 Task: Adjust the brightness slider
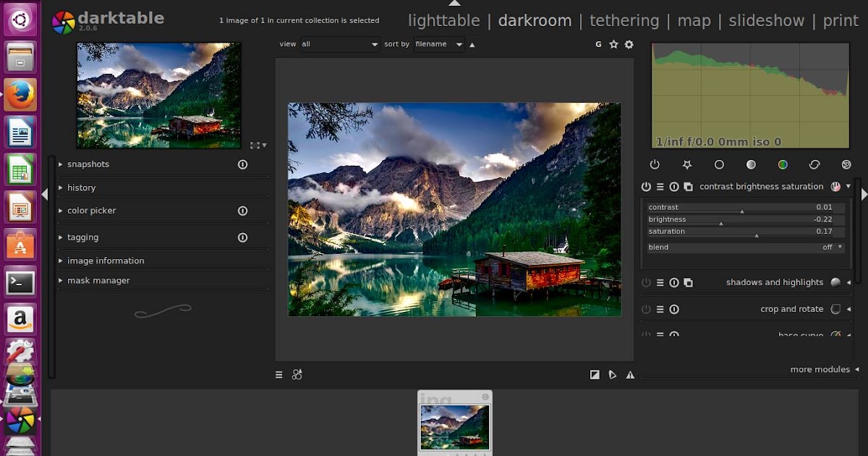coord(746,220)
